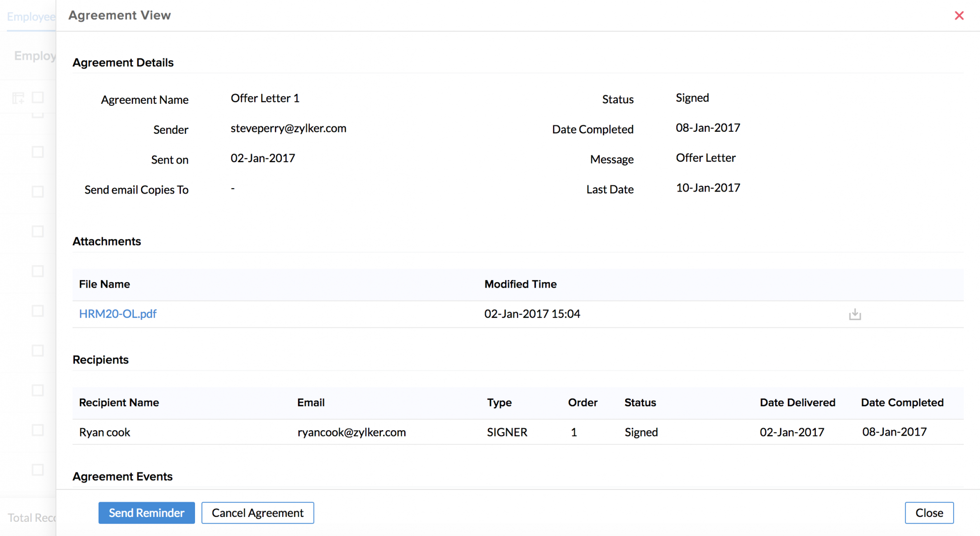Switch to the dimmed Employee tab
Screen dimensions: 980x536
pyautogui.click(x=30, y=17)
